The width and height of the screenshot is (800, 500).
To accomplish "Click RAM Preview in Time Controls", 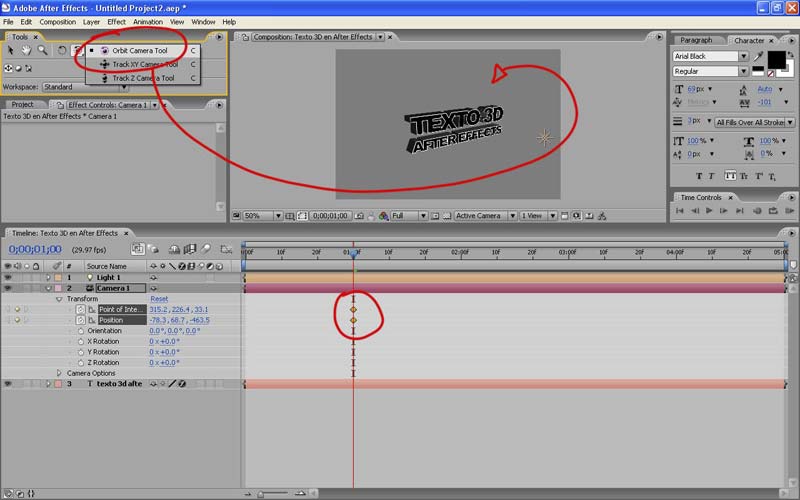I will pyautogui.click(x=790, y=210).
